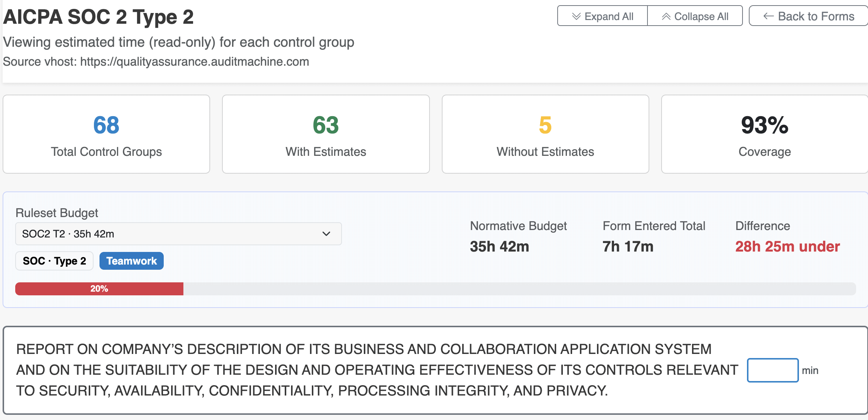Select the With Estimates card showing 63
Screen dimensions: 868x420
(326, 134)
